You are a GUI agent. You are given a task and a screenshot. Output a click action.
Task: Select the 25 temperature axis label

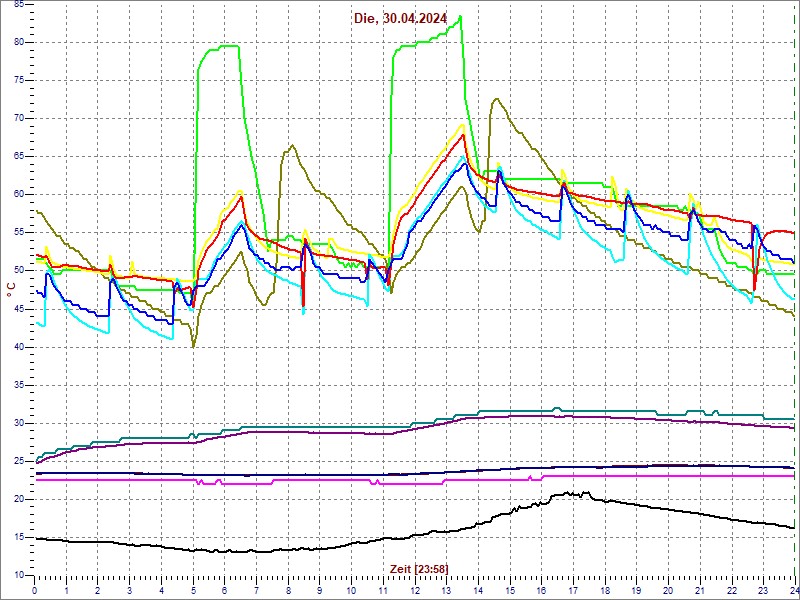point(19,461)
